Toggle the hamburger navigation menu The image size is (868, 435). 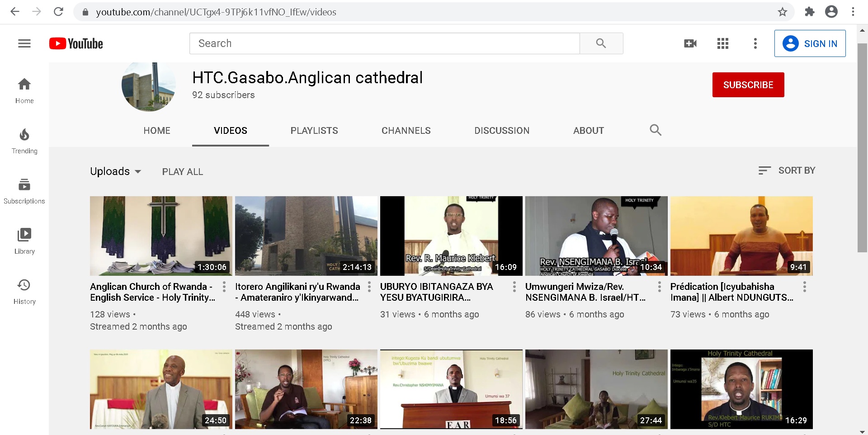pyautogui.click(x=24, y=43)
